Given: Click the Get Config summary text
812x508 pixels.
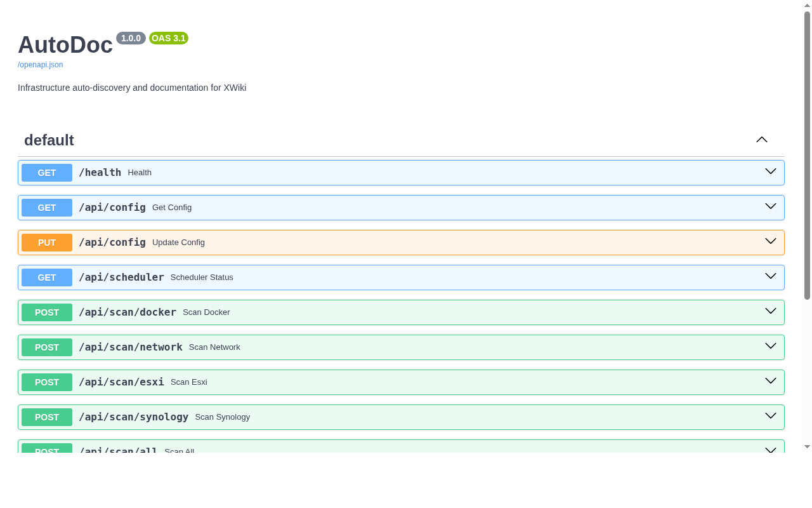Looking at the screenshot, I should click(172, 208).
